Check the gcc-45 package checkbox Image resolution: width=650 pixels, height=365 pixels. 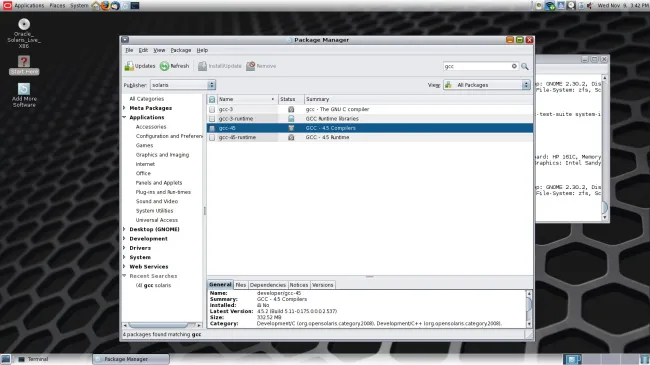pos(212,128)
